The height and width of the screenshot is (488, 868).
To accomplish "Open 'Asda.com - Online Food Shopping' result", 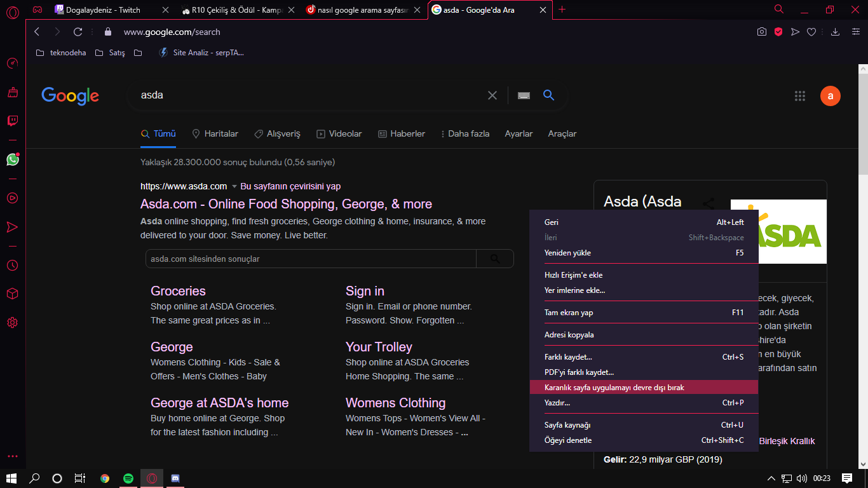I will [286, 205].
